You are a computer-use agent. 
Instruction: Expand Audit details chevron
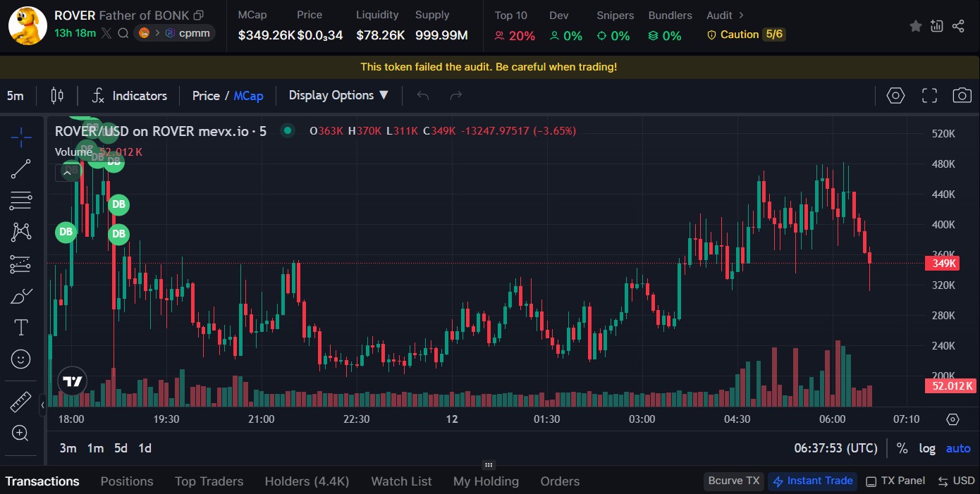[x=741, y=15]
